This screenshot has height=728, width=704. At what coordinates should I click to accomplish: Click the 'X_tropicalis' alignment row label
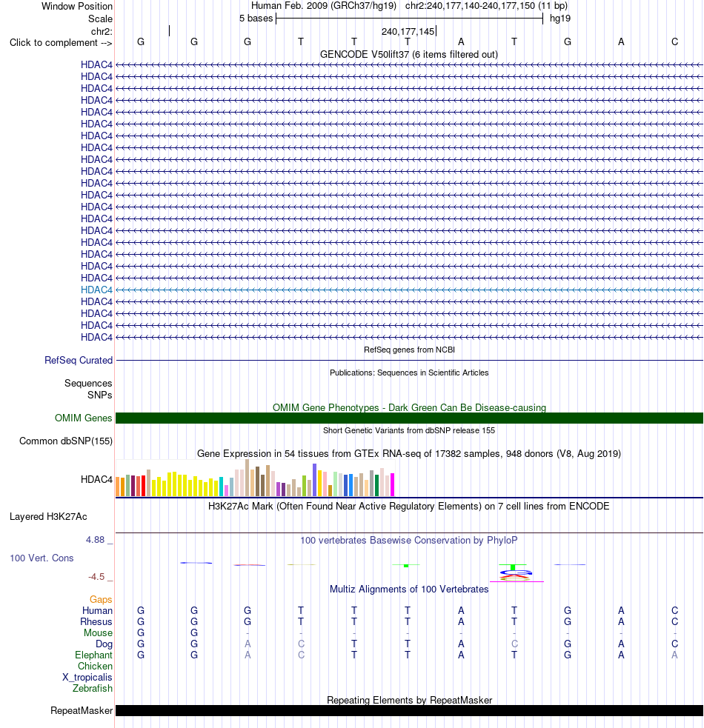click(87, 678)
